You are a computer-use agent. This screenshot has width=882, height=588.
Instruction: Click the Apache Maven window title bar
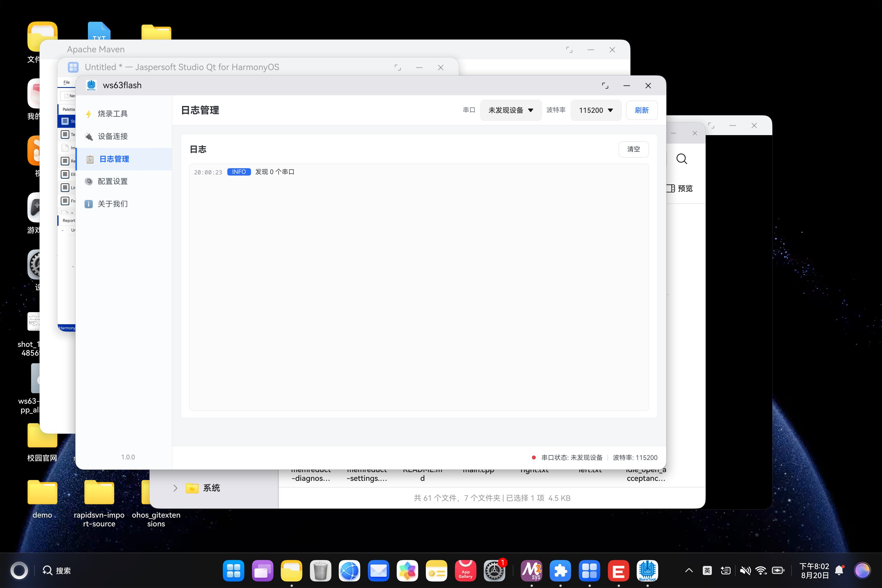334,49
